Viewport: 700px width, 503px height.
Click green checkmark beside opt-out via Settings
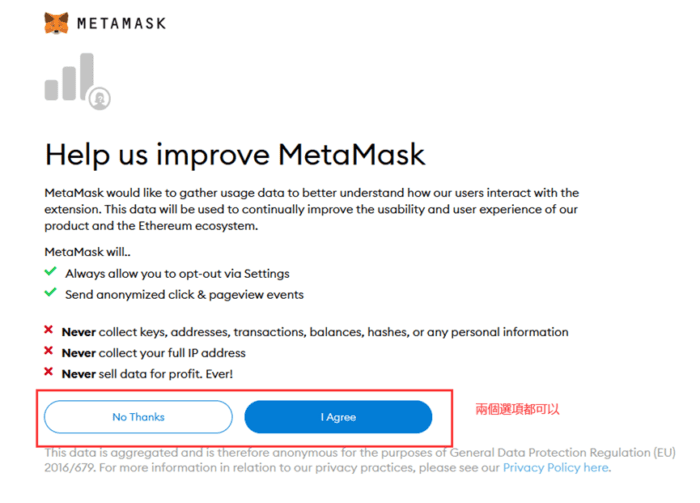coord(50,271)
